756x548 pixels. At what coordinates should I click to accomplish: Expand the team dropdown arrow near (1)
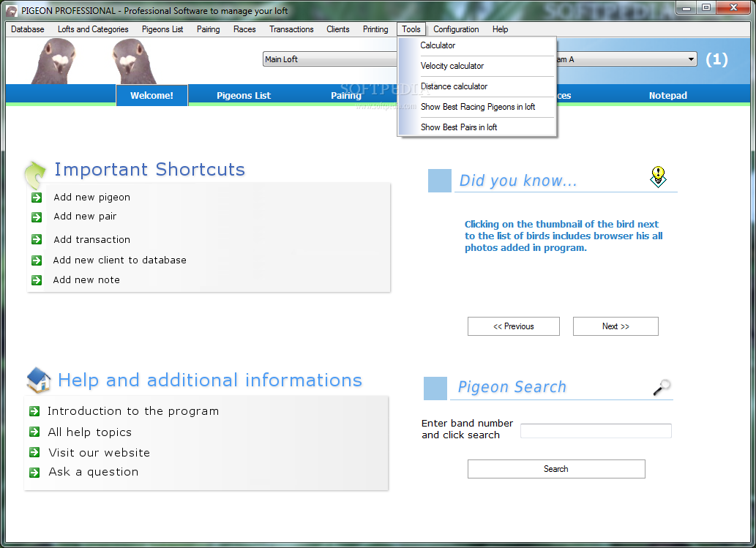click(691, 59)
